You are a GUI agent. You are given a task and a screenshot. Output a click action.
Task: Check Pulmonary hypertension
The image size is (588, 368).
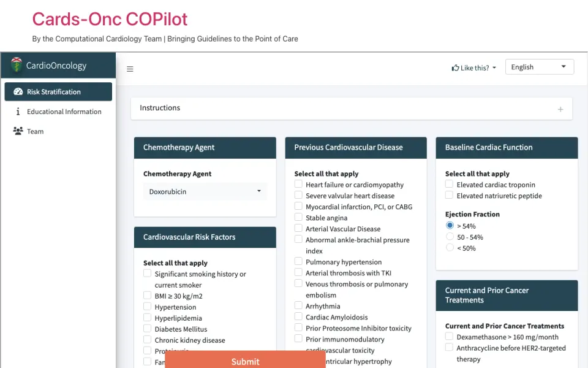point(298,261)
